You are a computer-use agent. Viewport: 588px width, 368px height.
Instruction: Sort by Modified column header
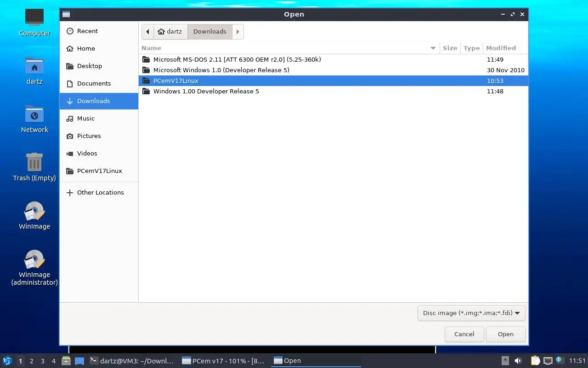click(505, 48)
